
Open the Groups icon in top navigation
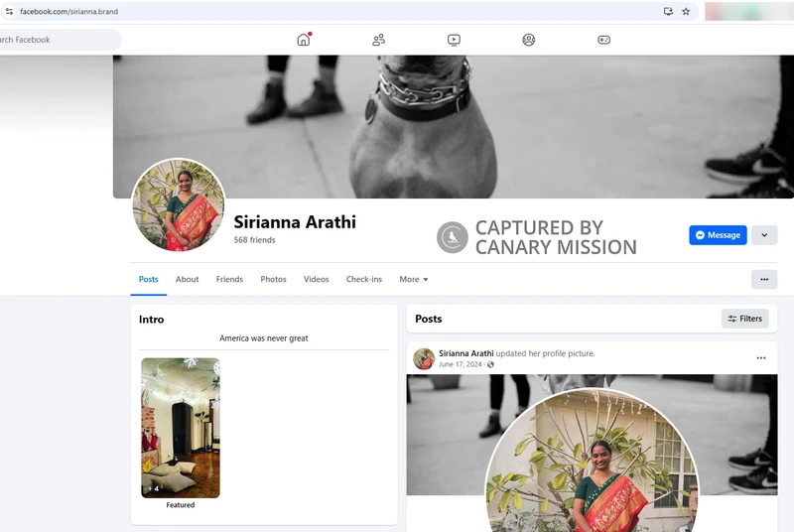pos(529,40)
